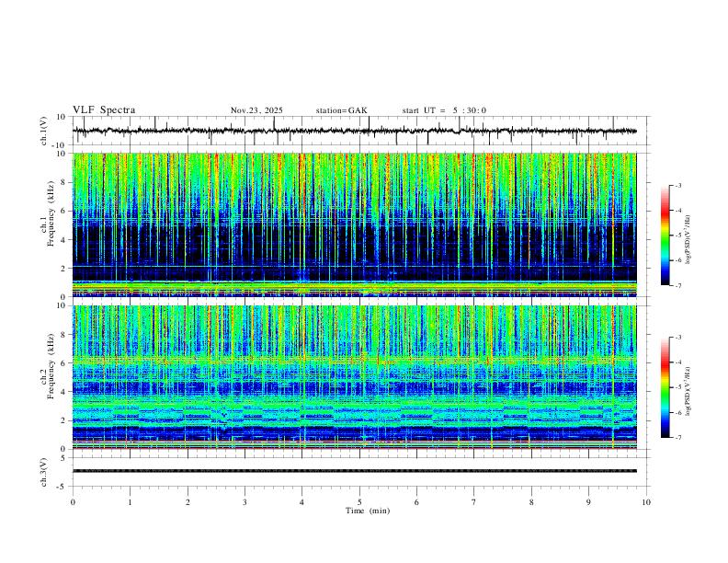Click the ch.3 black signal band
728x563 pixels.
click(x=355, y=471)
